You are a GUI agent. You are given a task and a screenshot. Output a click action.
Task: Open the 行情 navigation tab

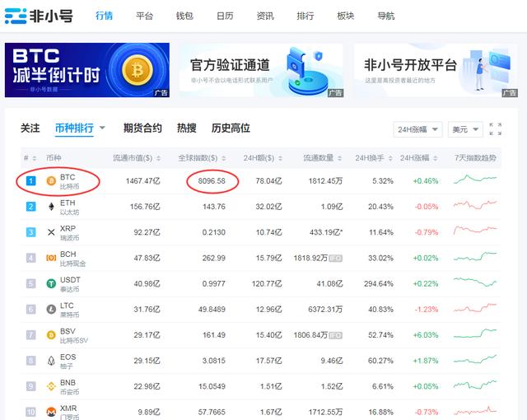[104, 16]
